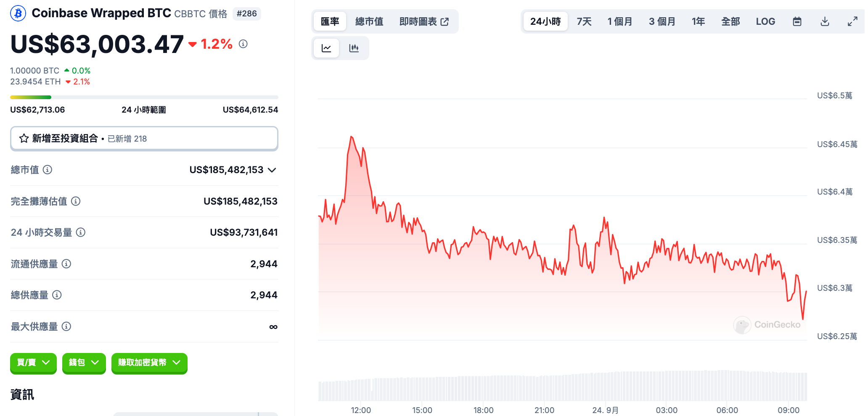
Task: Select the 24小時 time range
Action: (545, 21)
